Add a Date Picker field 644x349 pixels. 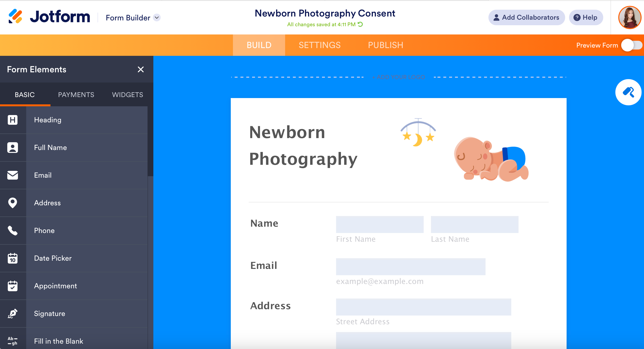pyautogui.click(x=52, y=258)
